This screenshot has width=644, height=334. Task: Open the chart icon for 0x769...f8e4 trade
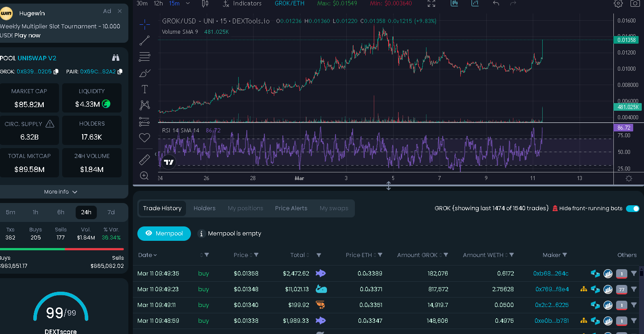coord(608,289)
